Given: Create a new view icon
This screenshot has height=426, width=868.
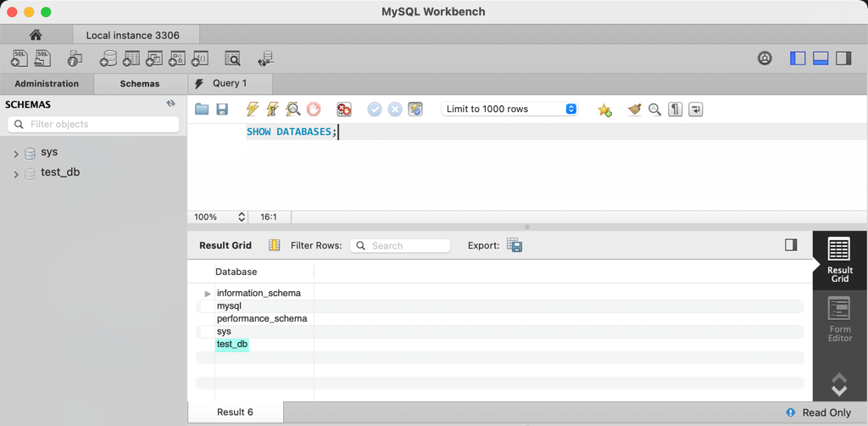Looking at the screenshot, I should coord(153,59).
